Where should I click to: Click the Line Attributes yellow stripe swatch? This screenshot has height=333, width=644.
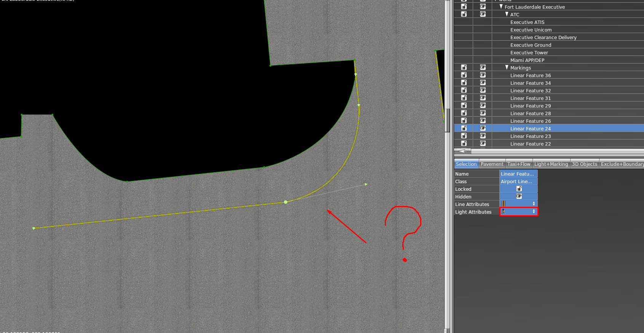504,204
